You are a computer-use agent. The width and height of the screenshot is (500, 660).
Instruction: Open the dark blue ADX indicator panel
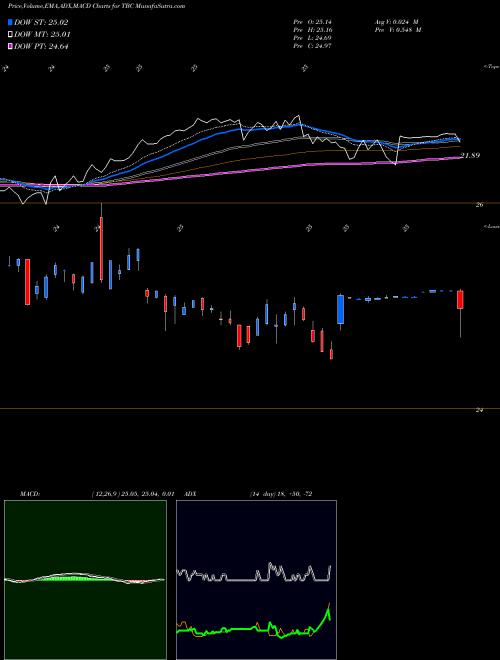coord(256,580)
